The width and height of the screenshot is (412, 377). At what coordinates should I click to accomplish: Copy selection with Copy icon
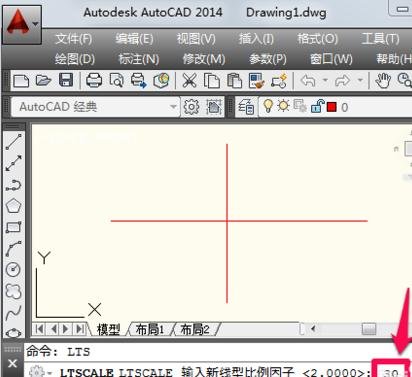click(212, 81)
